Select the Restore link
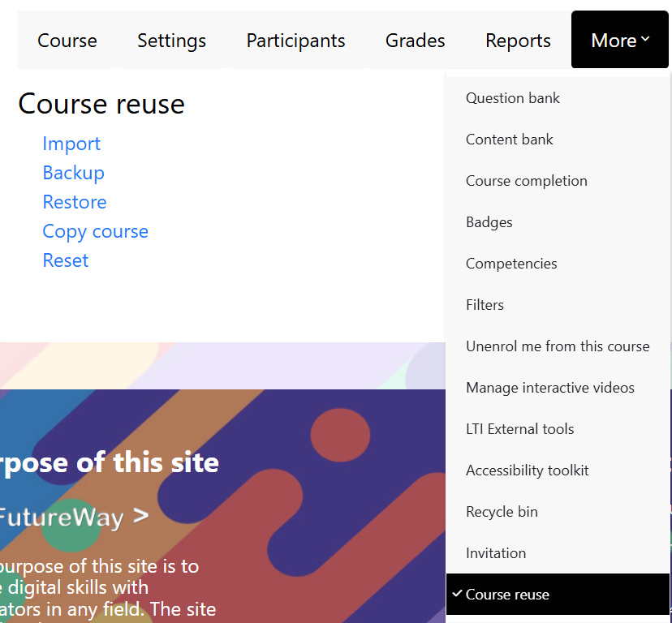Screen dimensions: 672x623 75,202
